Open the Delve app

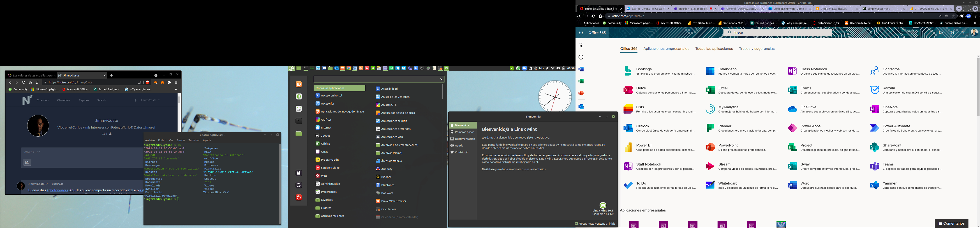point(659,90)
